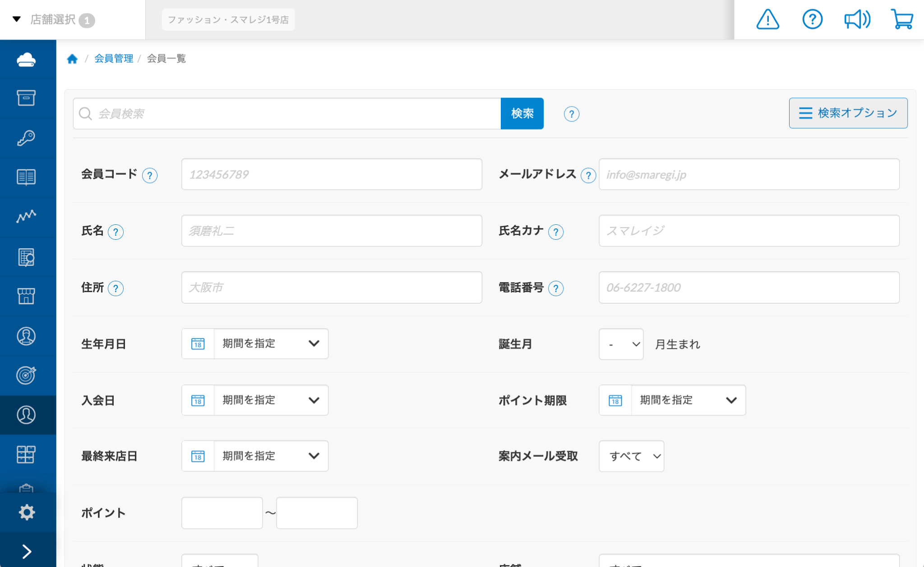Click the warning alert triangle icon
924x567 pixels.
(x=767, y=19)
